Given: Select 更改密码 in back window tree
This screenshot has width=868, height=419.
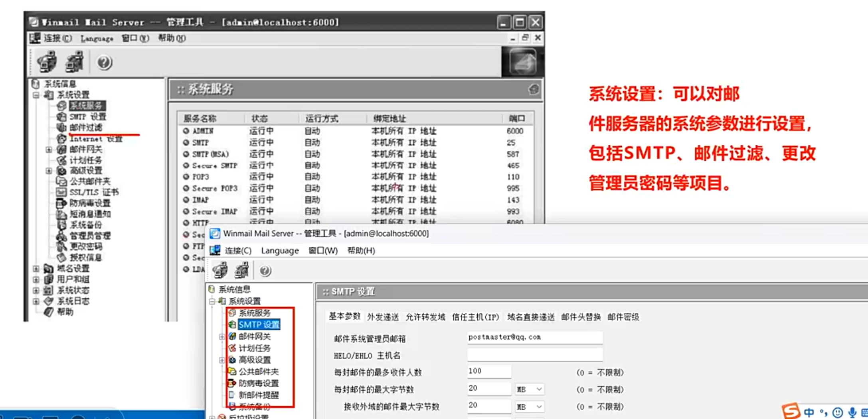Looking at the screenshot, I should tap(86, 246).
